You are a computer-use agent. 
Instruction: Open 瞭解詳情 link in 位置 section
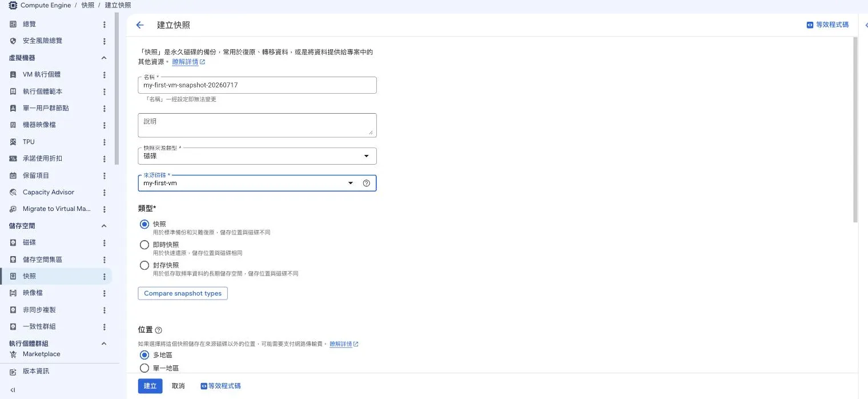[x=344, y=344]
